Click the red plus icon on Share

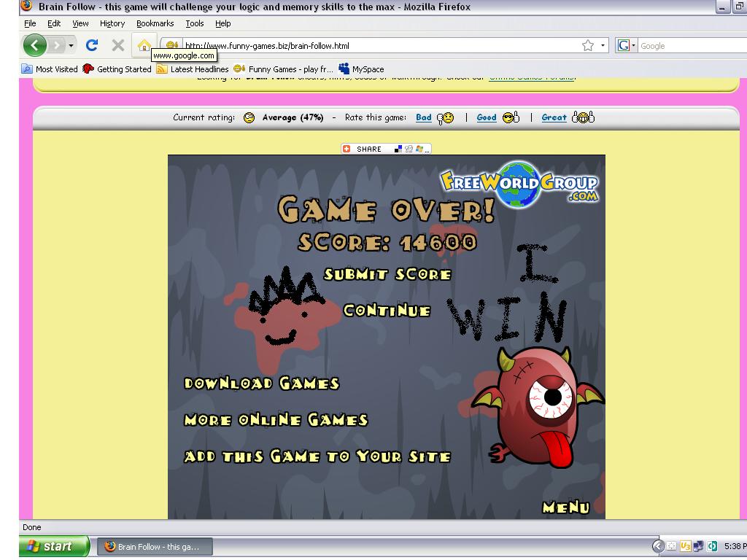click(x=347, y=149)
